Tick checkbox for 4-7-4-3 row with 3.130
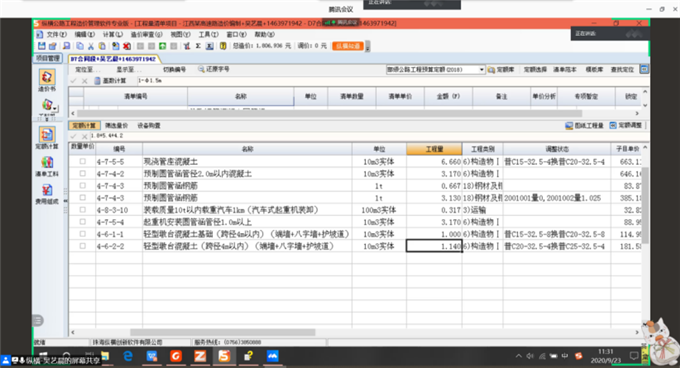The height and width of the screenshot is (368, 680). 82,198
